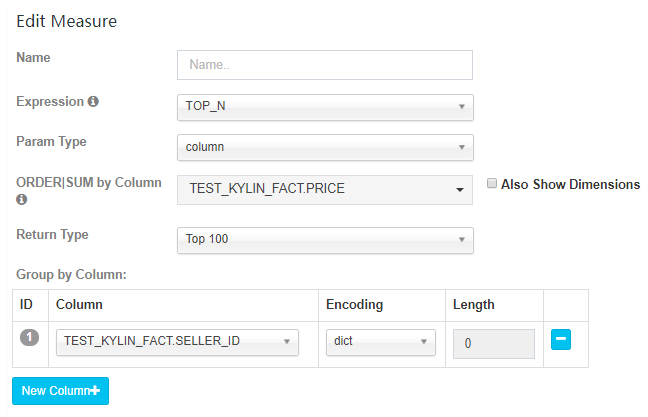
Task: Click the Return Type label
Action: point(52,235)
